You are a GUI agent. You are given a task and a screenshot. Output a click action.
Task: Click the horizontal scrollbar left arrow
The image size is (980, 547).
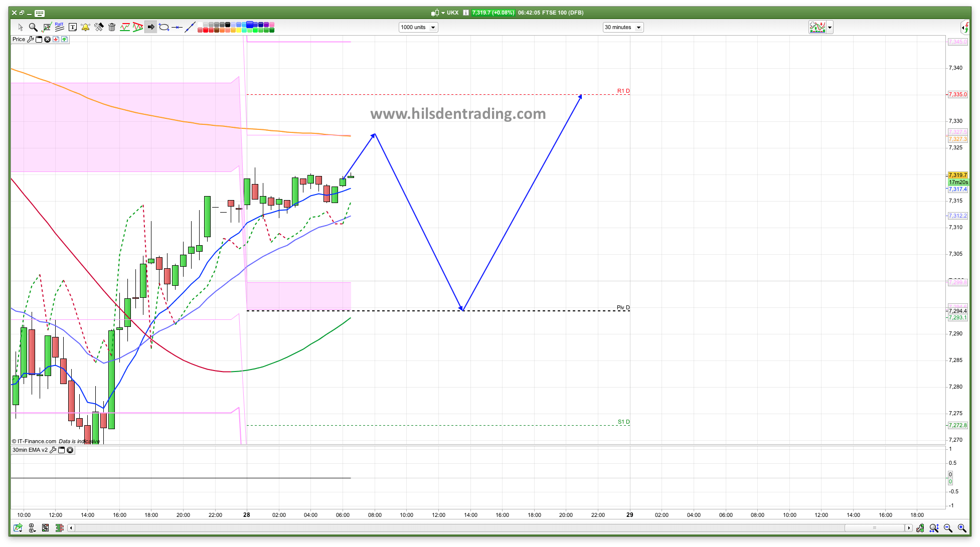pos(71,528)
